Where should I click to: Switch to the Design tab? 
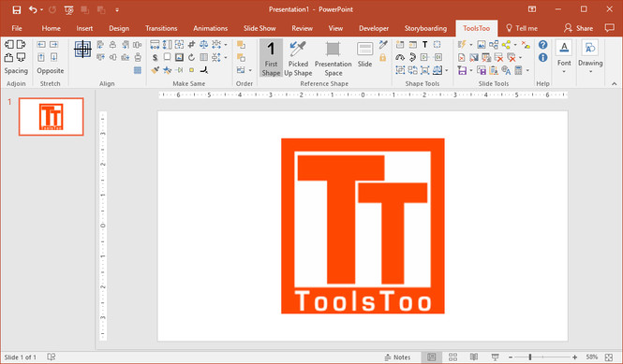tap(119, 28)
